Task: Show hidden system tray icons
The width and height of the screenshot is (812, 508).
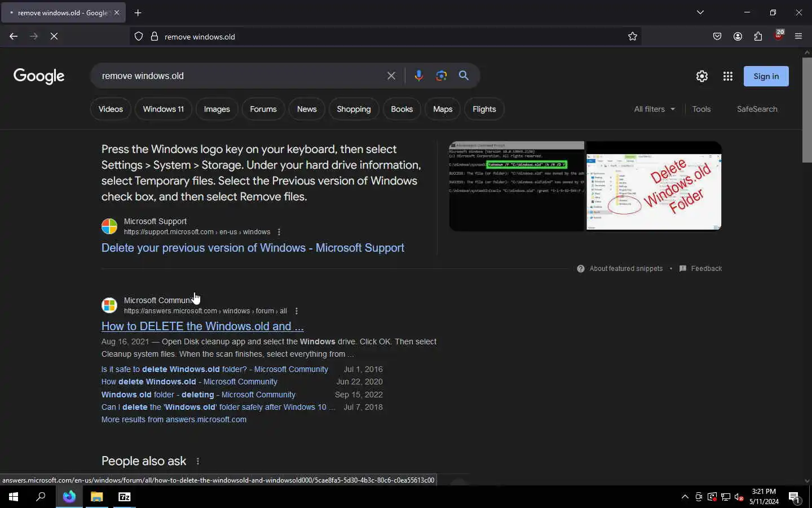Action: [x=685, y=497]
